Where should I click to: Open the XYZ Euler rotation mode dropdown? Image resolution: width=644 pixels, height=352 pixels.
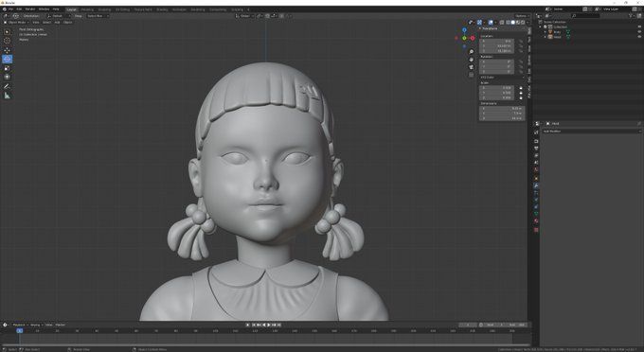[x=503, y=78]
